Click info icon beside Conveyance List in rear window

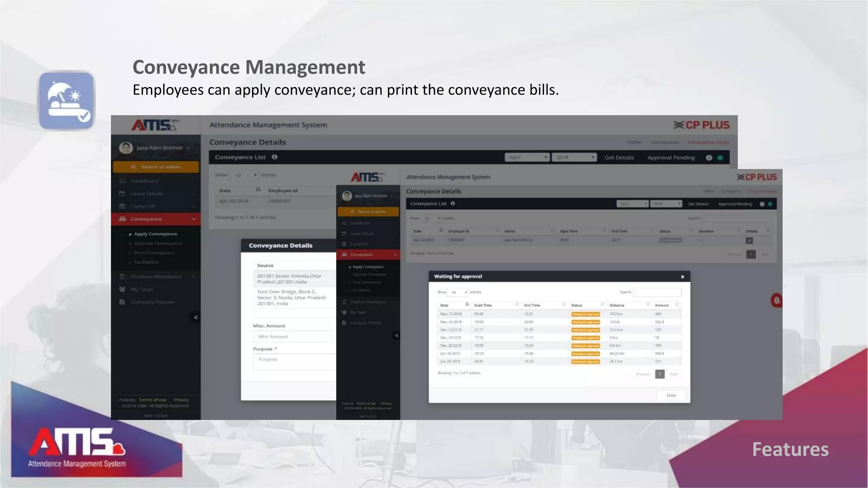tap(275, 157)
